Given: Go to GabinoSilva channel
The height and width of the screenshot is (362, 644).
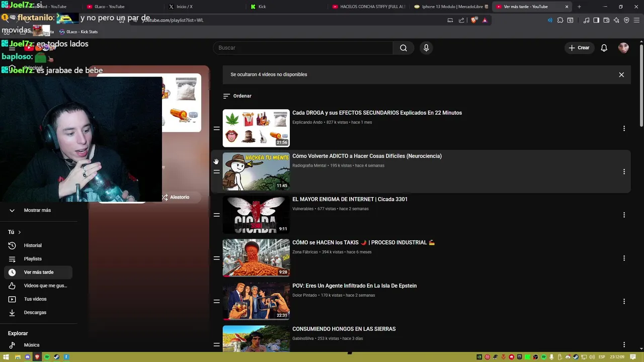Looking at the screenshot, I should pyautogui.click(x=303, y=338).
